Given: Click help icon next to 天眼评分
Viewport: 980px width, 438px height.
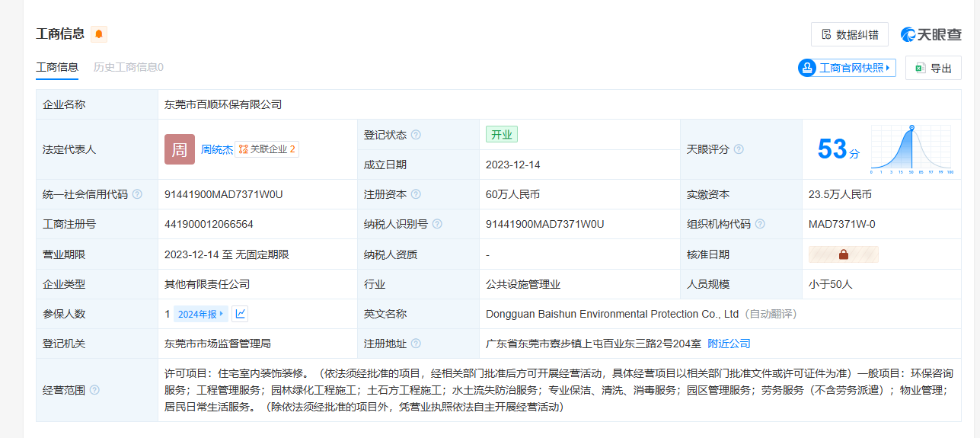Looking at the screenshot, I should click(739, 149).
